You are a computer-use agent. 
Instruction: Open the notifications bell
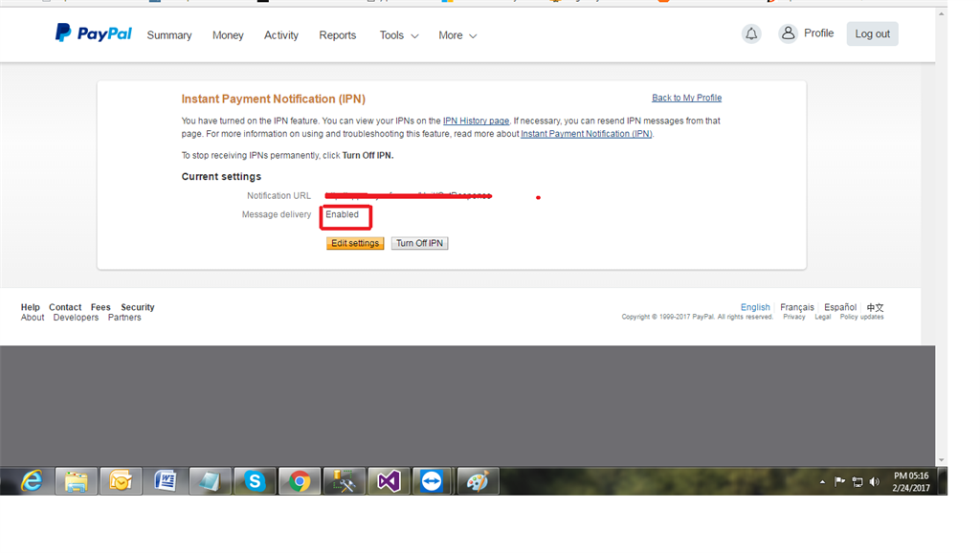(x=751, y=33)
